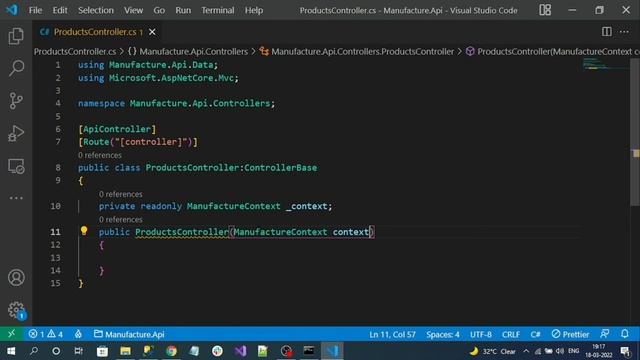Open Run and Debug view
Screen dimensions: 640x360
click(16, 133)
